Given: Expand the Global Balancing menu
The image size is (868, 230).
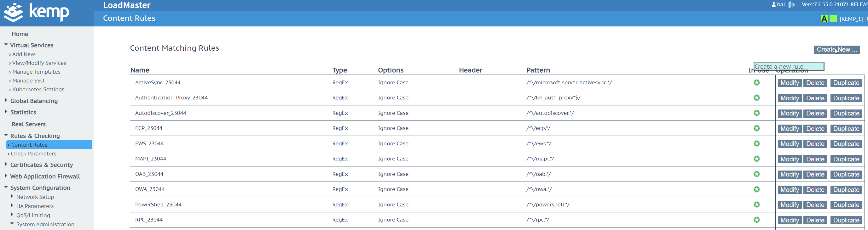Looking at the screenshot, I should tap(6, 100).
